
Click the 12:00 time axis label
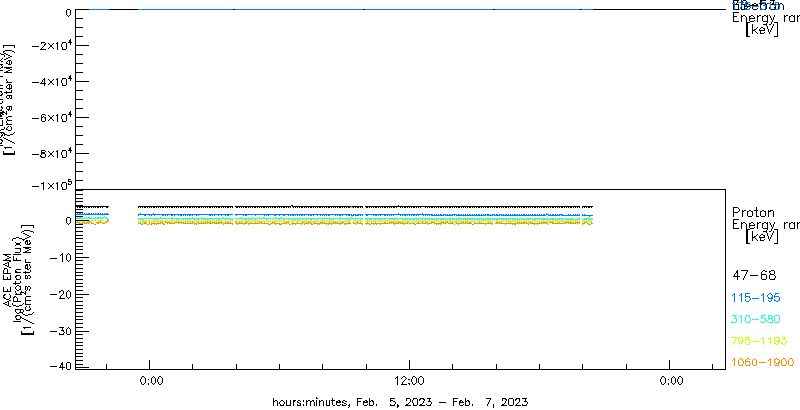(410, 381)
